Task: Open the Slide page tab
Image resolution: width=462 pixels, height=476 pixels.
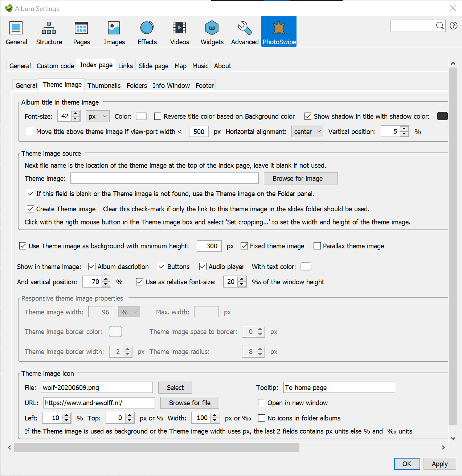Action: pos(154,66)
